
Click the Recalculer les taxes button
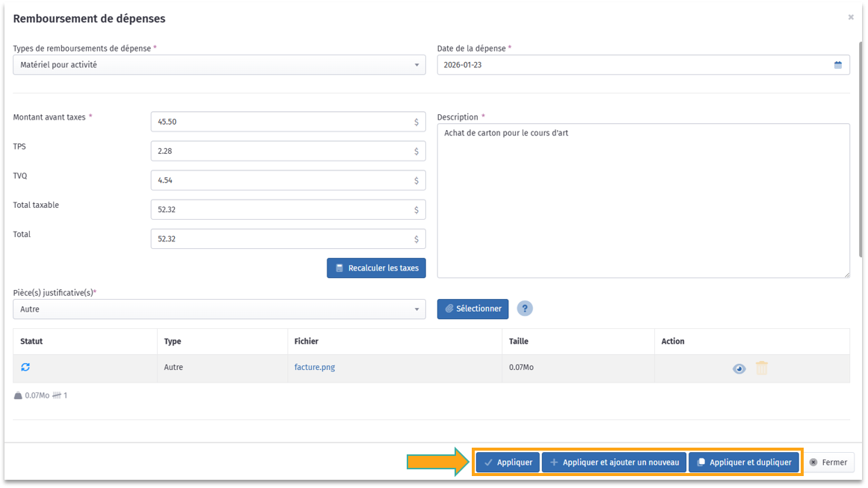click(376, 268)
